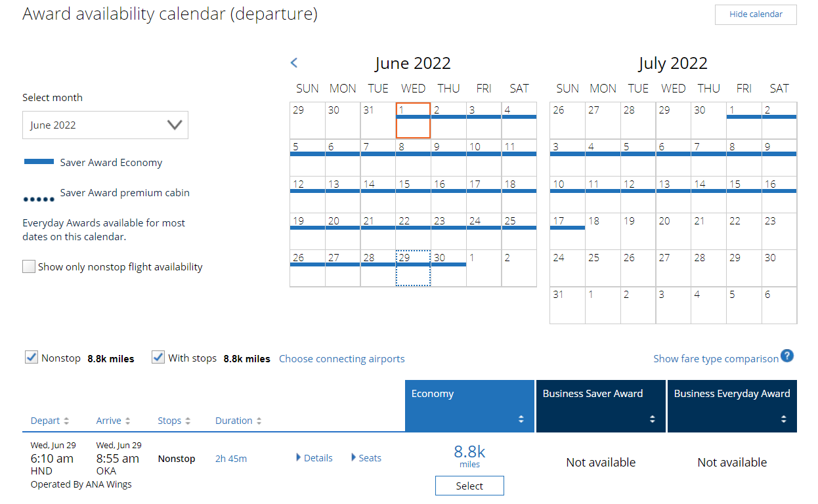The height and width of the screenshot is (504, 818).
Task: Expand Seats for the Jun 29 flight
Action: point(366,457)
